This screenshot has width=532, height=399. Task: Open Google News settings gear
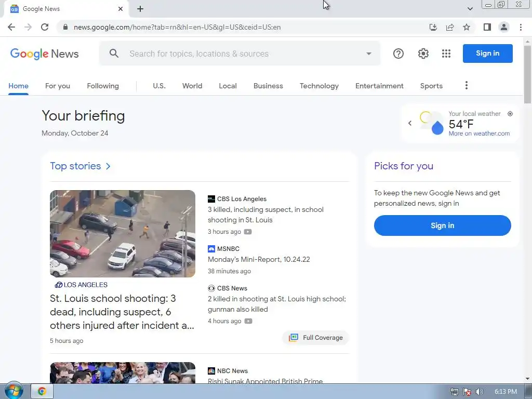[423, 54]
